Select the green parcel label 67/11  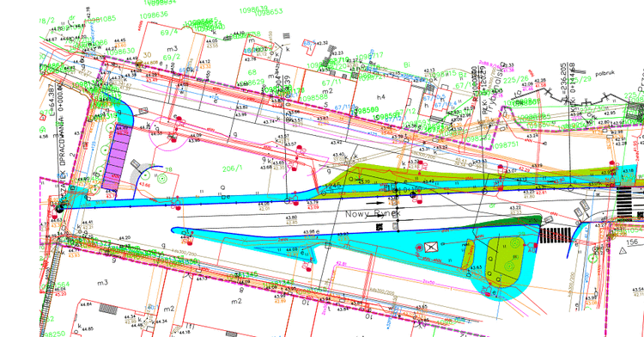[331, 83]
